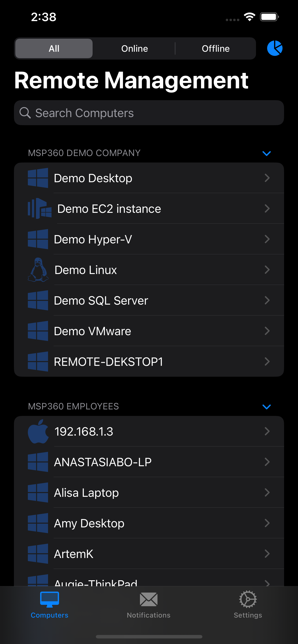Click the Apple icon beside 192.168.1.3

[38, 431]
